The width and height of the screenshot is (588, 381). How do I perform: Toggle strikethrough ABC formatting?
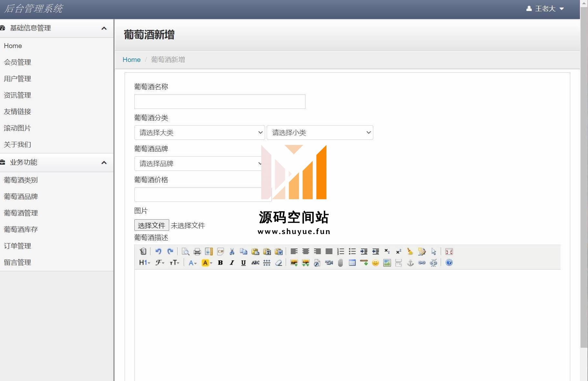click(255, 263)
